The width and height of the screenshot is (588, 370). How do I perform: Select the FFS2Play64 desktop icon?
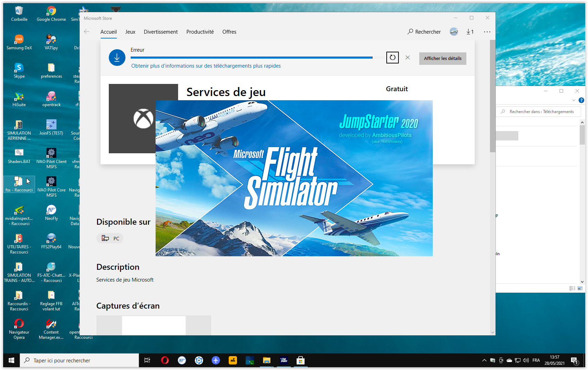pyautogui.click(x=51, y=241)
